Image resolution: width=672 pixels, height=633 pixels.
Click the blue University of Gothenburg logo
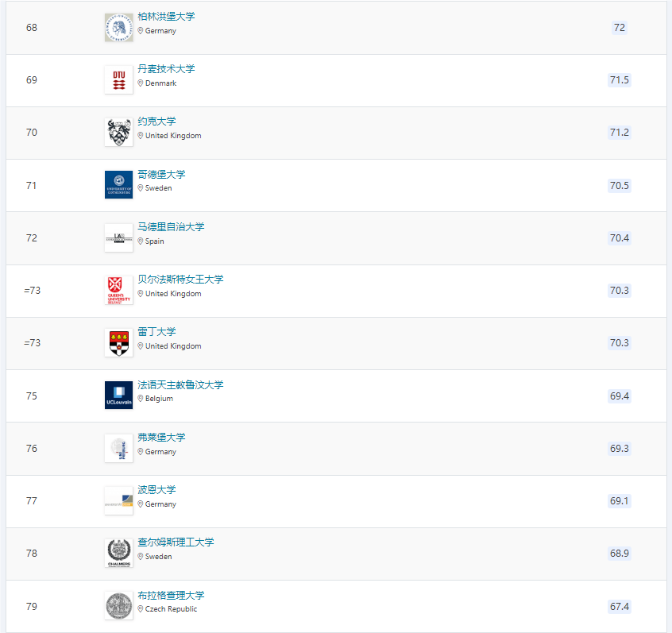(x=118, y=185)
